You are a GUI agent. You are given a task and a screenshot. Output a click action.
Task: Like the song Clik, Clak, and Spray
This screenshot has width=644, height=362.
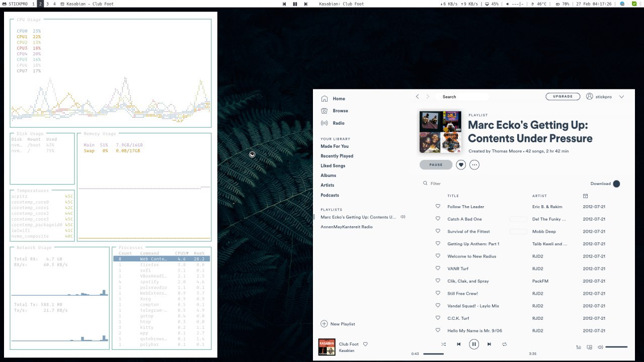click(x=438, y=281)
